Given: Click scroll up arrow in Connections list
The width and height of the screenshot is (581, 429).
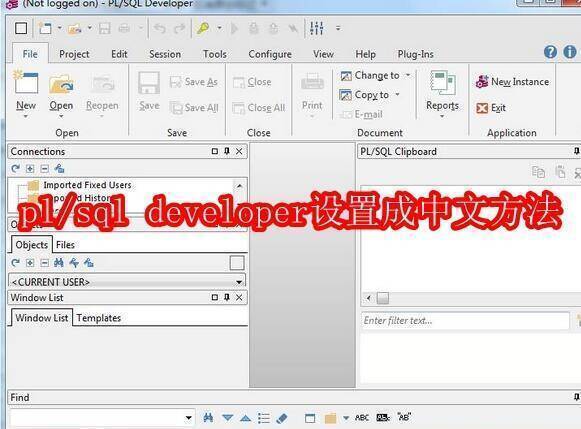Looking at the screenshot, I should point(239,186).
